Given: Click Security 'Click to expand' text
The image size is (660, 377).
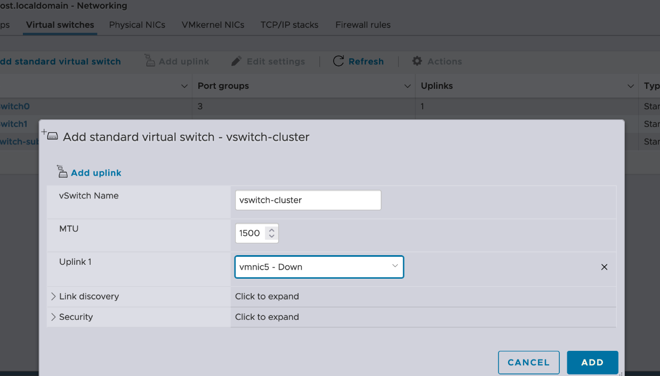Looking at the screenshot, I should (x=267, y=317).
